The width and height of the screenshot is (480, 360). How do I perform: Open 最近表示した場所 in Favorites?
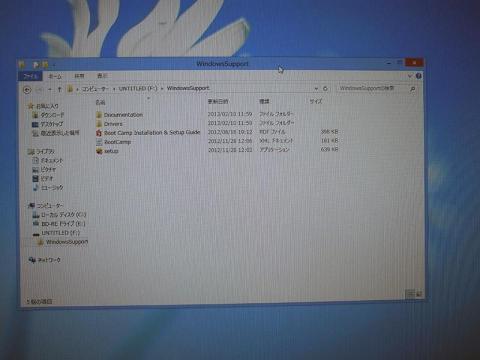(60, 133)
